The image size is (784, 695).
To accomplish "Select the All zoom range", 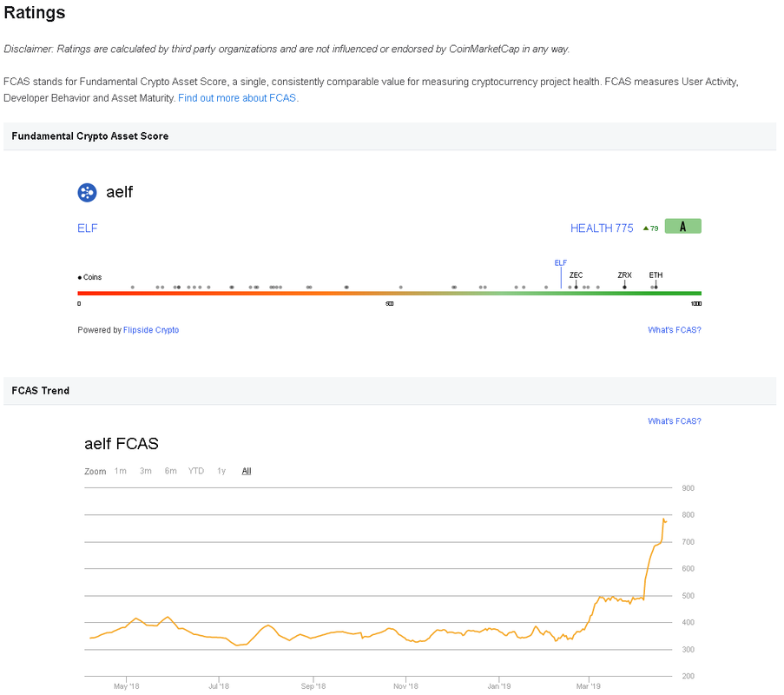I will pyautogui.click(x=247, y=472).
